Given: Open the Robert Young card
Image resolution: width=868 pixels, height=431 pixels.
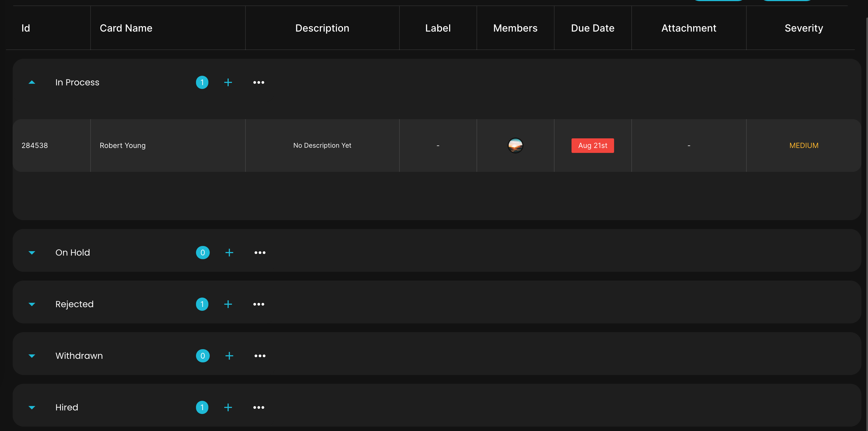Looking at the screenshot, I should click(123, 145).
